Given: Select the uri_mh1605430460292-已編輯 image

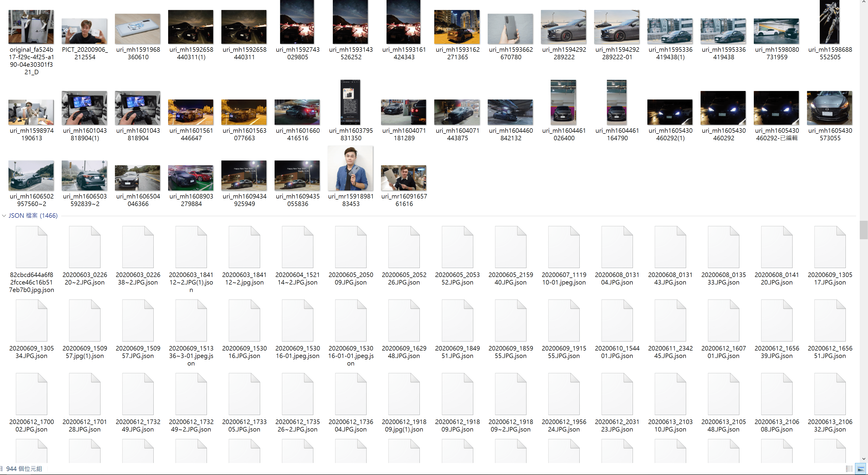Looking at the screenshot, I should pos(776,108).
